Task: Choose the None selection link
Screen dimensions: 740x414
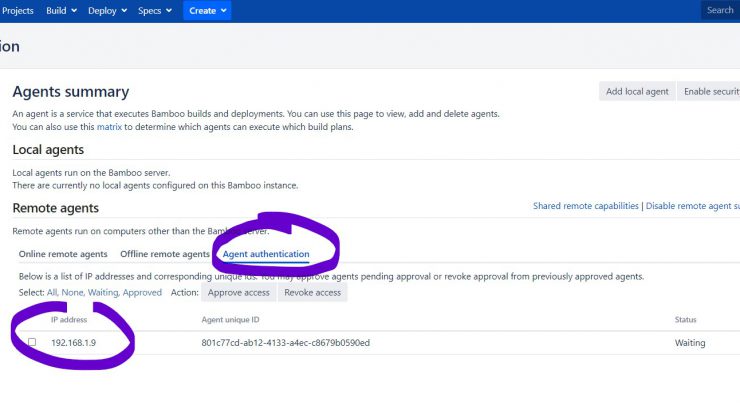Action: coord(73,292)
